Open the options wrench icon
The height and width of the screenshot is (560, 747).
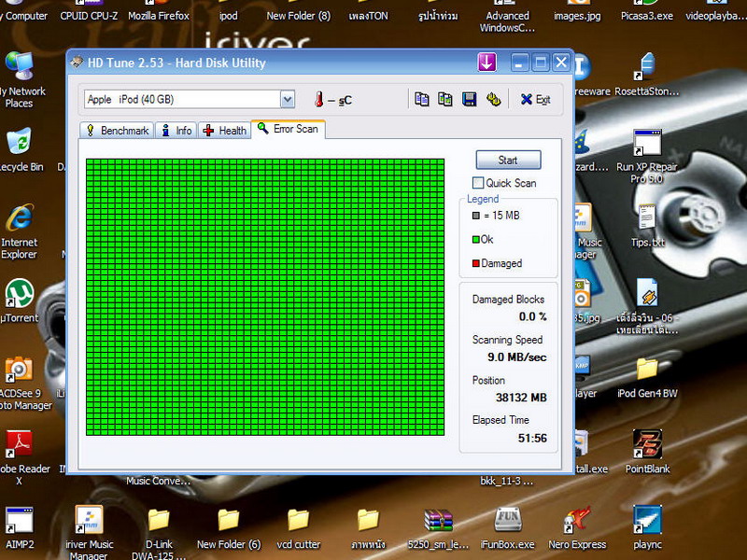(x=494, y=99)
